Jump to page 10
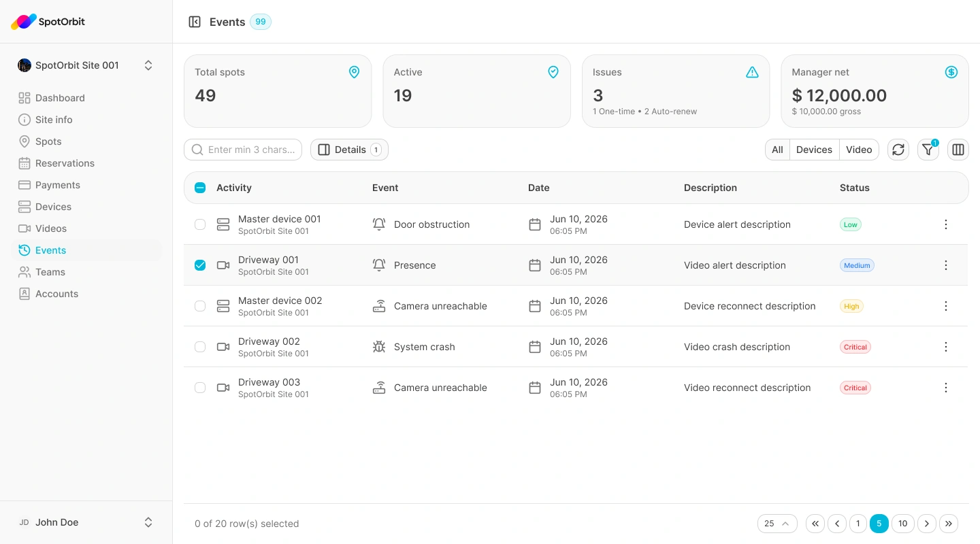This screenshot has width=980, height=544. coord(903,524)
